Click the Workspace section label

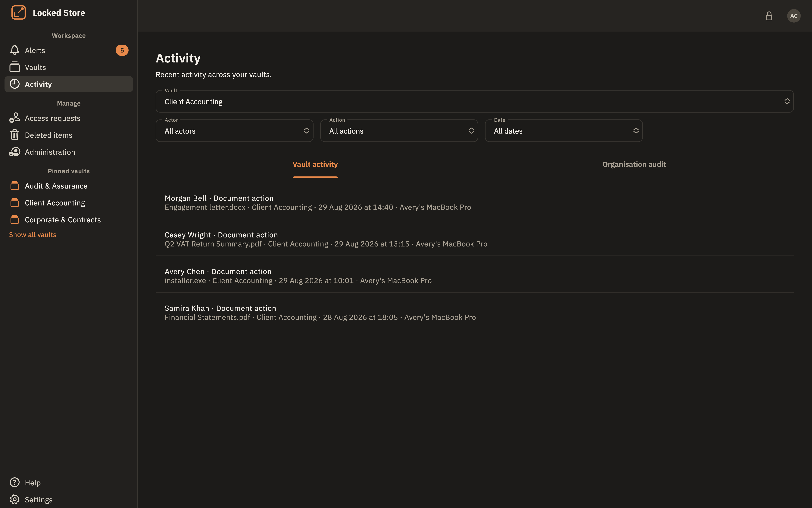[69, 36]
